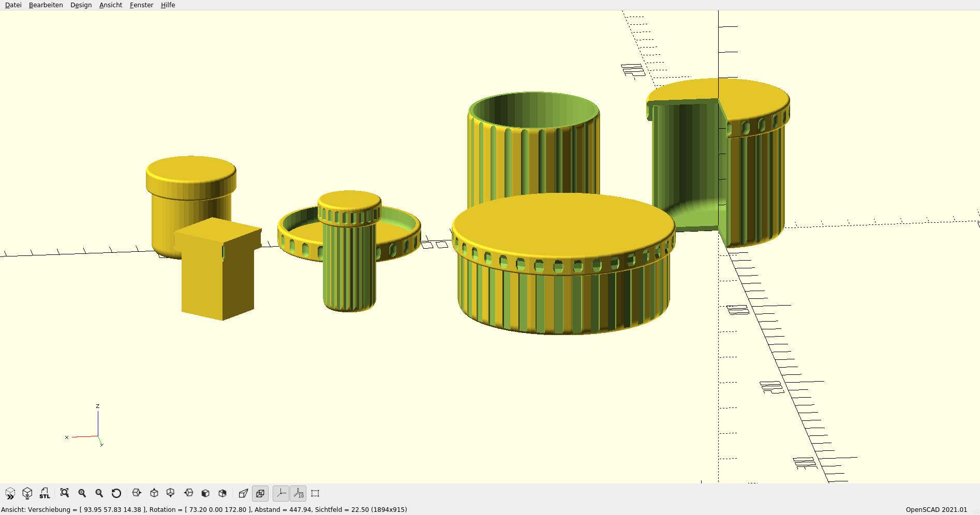980x515 pixels.
Task: Open the Bearbeiten menu
Action: coord(46,5)
